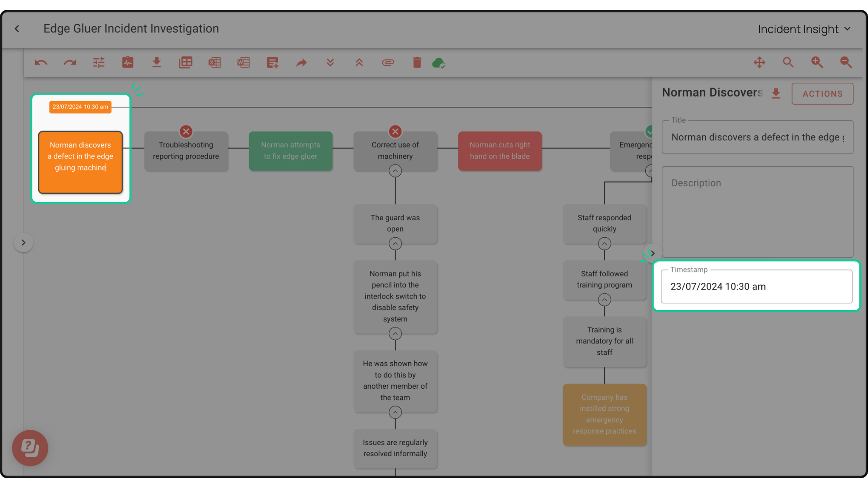Open the Incident Insight dropdown
The height and width of the screenshot is (488, 868).
(805, 29)
